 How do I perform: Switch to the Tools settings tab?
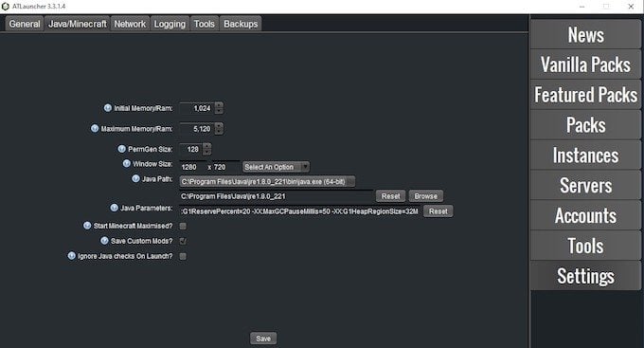(205, 24)
